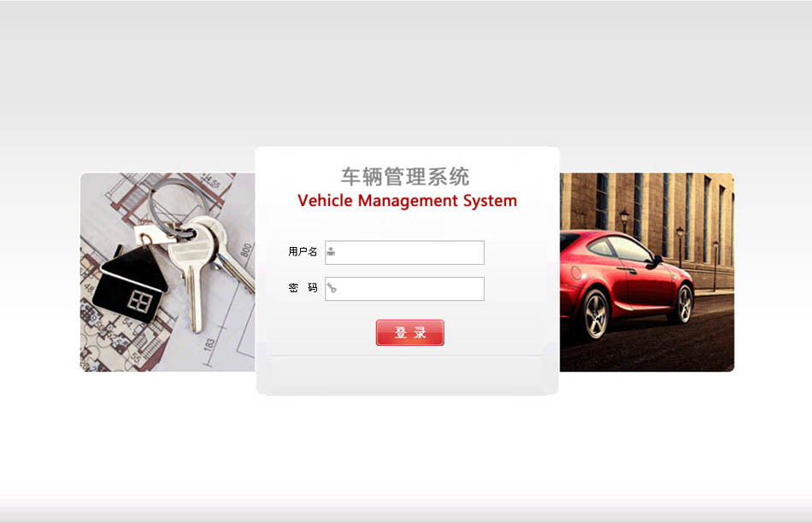
Task: Click the red car's rear wheel
Action: [x=596, y=314]
